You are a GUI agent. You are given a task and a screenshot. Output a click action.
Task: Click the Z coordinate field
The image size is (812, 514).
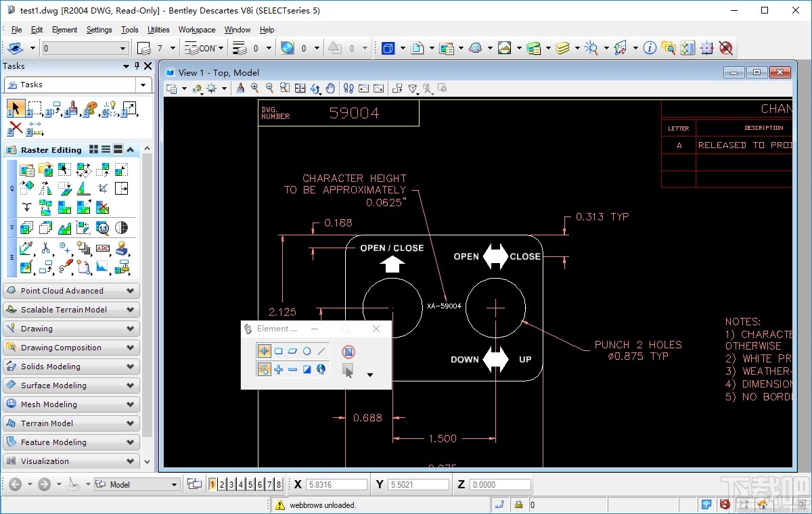pos(500,484)
